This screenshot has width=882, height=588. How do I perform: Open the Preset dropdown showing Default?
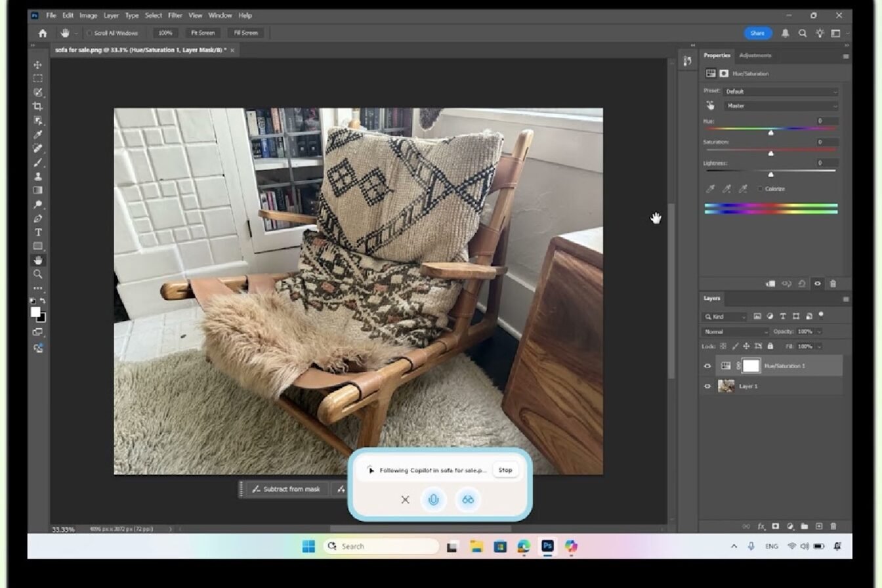(781, 91)
